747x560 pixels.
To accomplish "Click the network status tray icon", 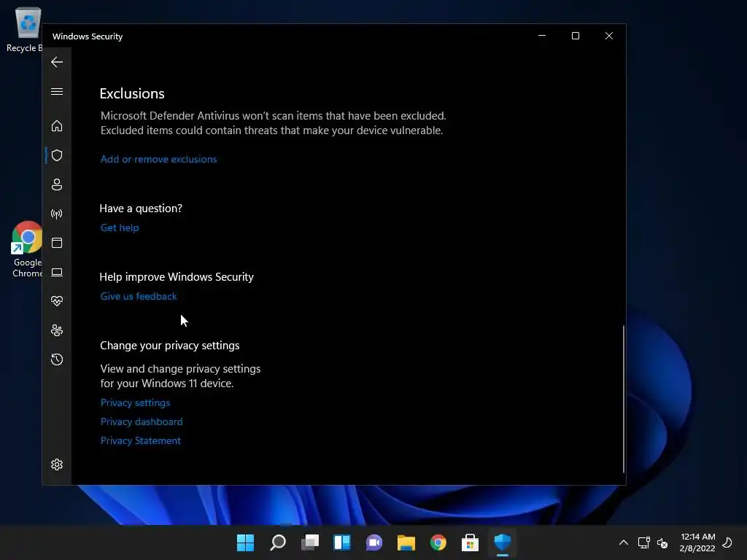I will click(643, 542).
